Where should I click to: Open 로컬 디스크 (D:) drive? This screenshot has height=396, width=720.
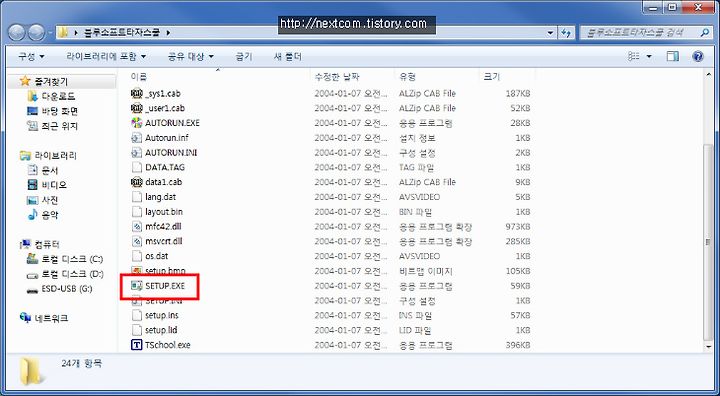click(x=72, y=274)
